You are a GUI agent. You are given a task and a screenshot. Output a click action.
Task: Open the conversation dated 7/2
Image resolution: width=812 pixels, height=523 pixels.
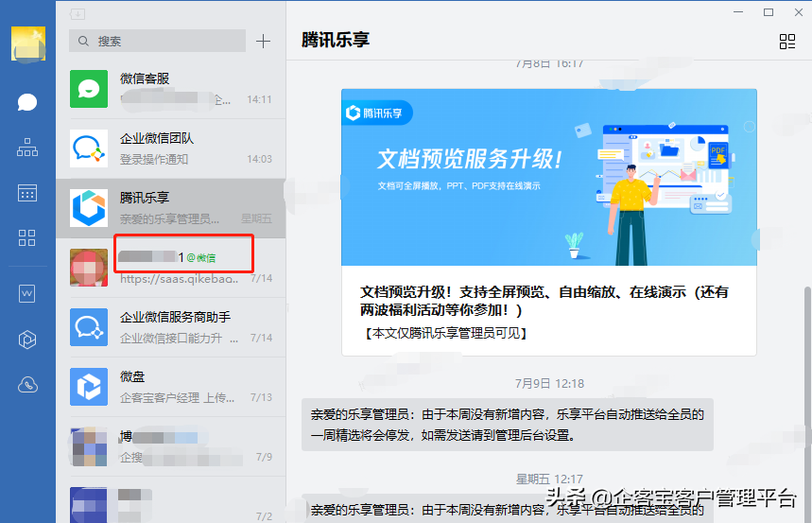pyautogui.click(x=171, y=500)
